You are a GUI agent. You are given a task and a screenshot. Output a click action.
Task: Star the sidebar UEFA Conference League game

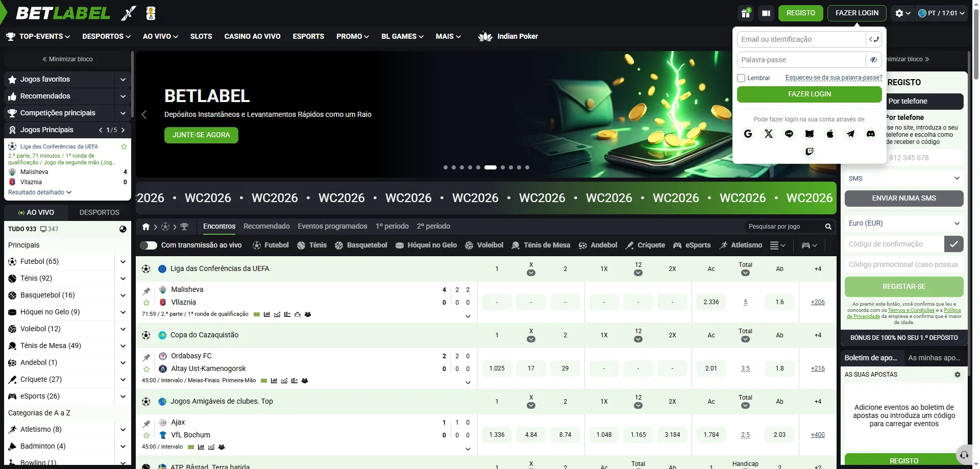[124, 146]
